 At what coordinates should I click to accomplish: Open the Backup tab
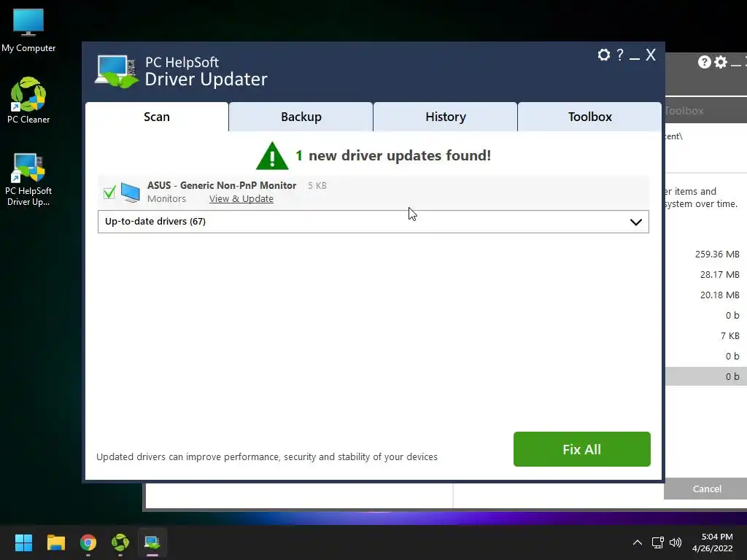(x=301, y=117)
